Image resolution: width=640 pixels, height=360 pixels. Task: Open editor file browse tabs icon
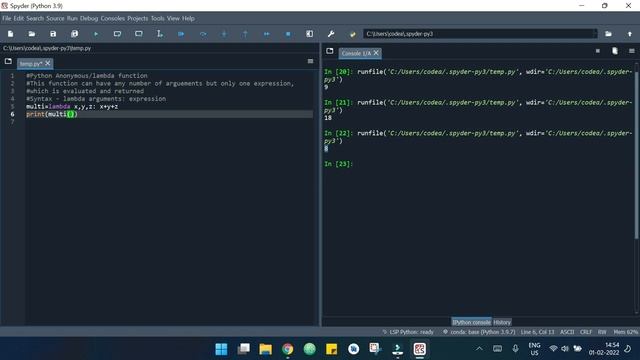[x=8, y=61]
